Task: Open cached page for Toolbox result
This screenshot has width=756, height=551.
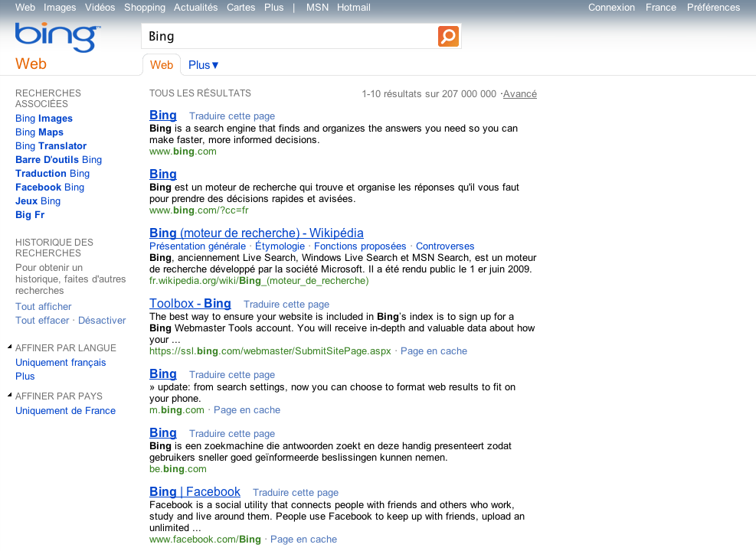Action: pyautogui.click(x=434, y=351)
